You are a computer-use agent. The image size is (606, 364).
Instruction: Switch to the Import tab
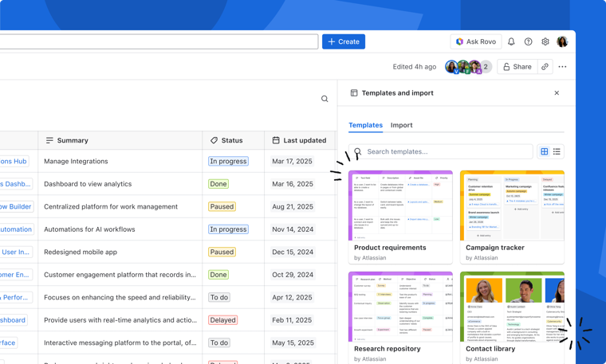click(401, 125)
